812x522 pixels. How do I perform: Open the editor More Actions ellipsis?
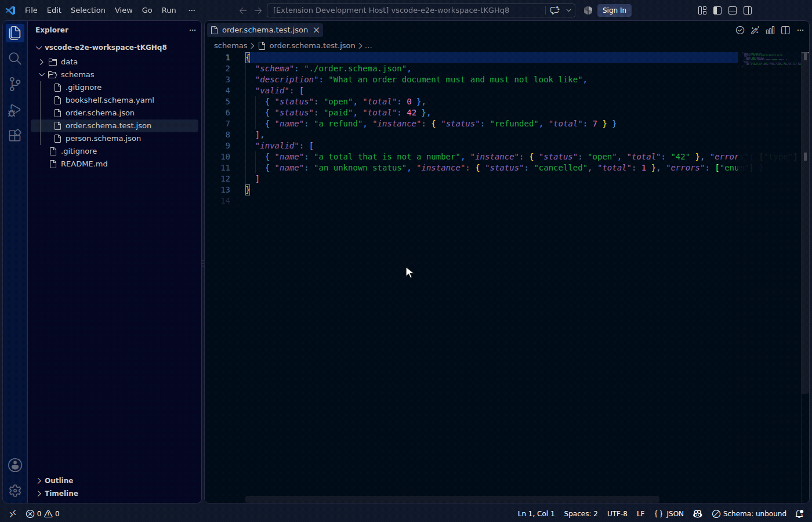coord(800,30)
